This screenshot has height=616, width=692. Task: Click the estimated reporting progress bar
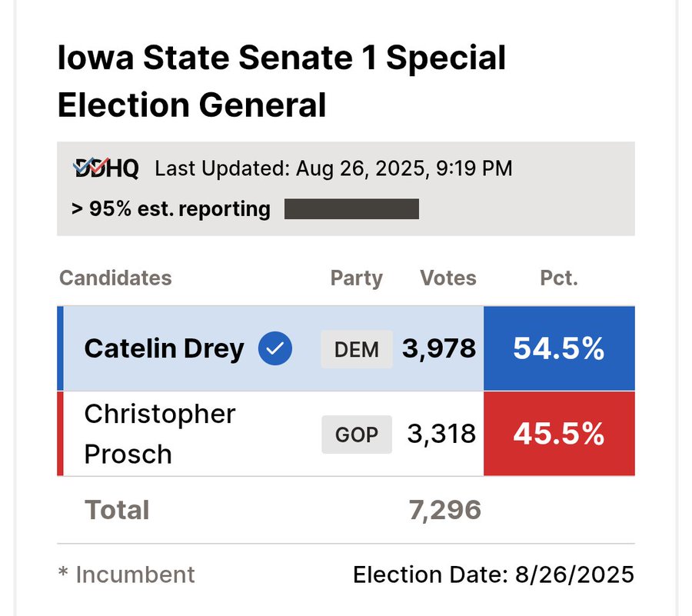[351, 209]
